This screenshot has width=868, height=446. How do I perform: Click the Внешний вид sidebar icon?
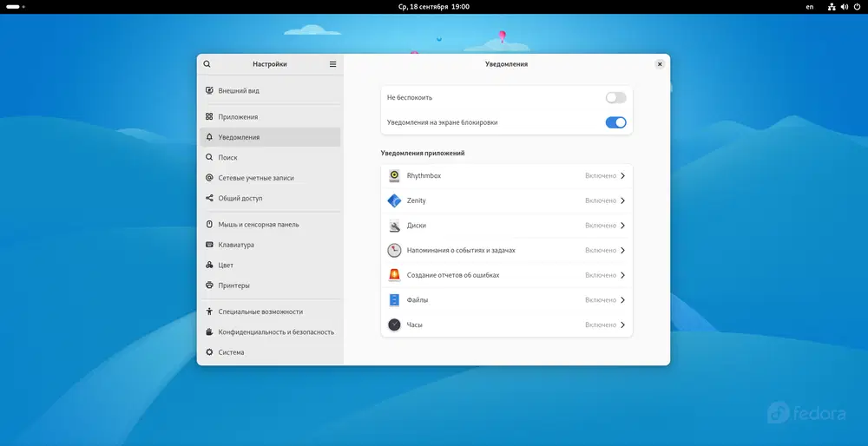(x=209, y=90)
